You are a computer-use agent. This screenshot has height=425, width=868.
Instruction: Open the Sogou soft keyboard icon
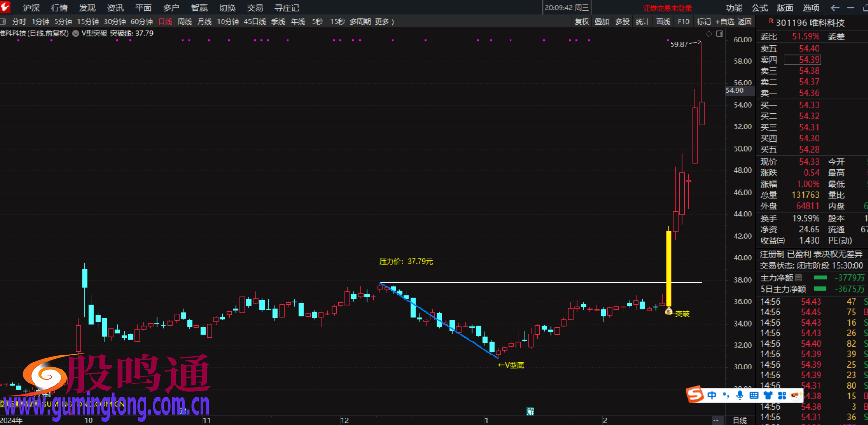[754, 396]
